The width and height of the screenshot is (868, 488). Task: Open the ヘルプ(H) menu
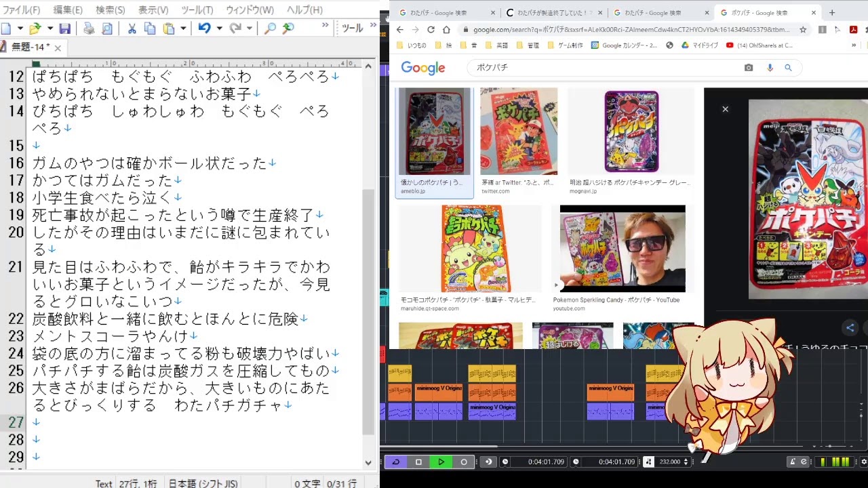pyautogui.click(x=304, y=10)
